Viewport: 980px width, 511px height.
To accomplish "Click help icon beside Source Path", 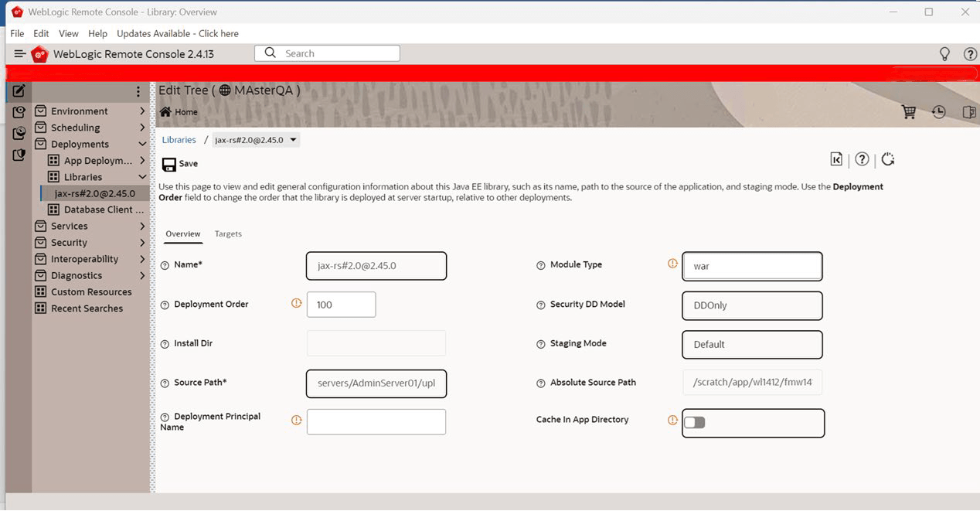I will 165,383.
